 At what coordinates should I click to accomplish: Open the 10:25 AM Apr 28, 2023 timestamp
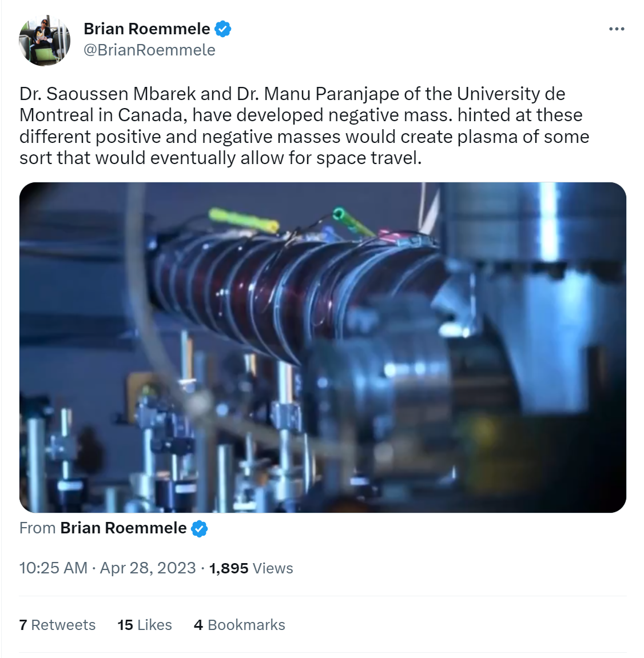tap(108, 568)
